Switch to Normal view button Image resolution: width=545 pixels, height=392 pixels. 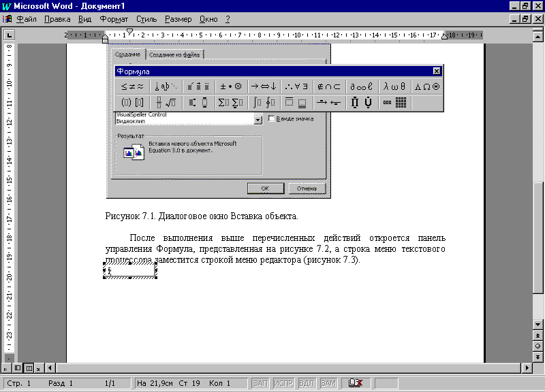pyautogui.click(x=5, y=368)
